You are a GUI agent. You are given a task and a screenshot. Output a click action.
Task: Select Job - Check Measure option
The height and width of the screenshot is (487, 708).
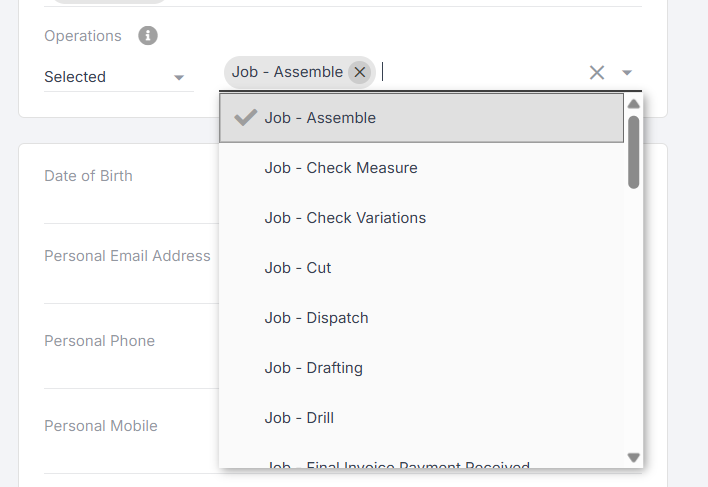[341, 168]
